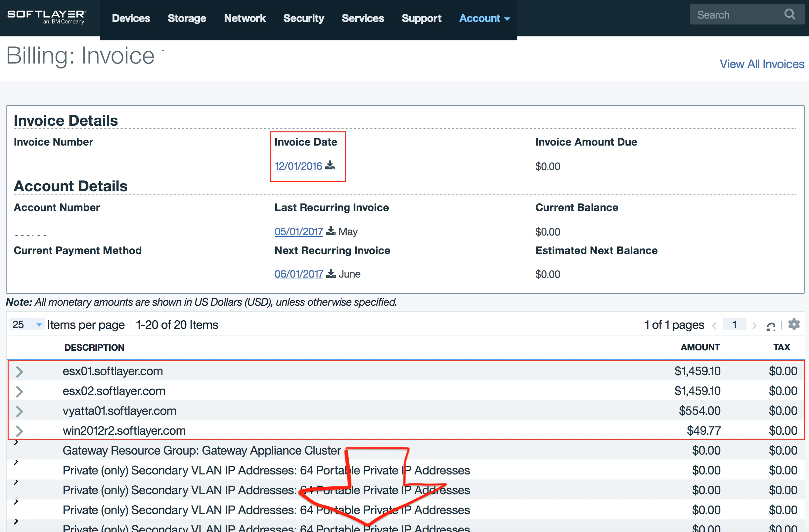Click the AMOUNT column header

point(700,347)
